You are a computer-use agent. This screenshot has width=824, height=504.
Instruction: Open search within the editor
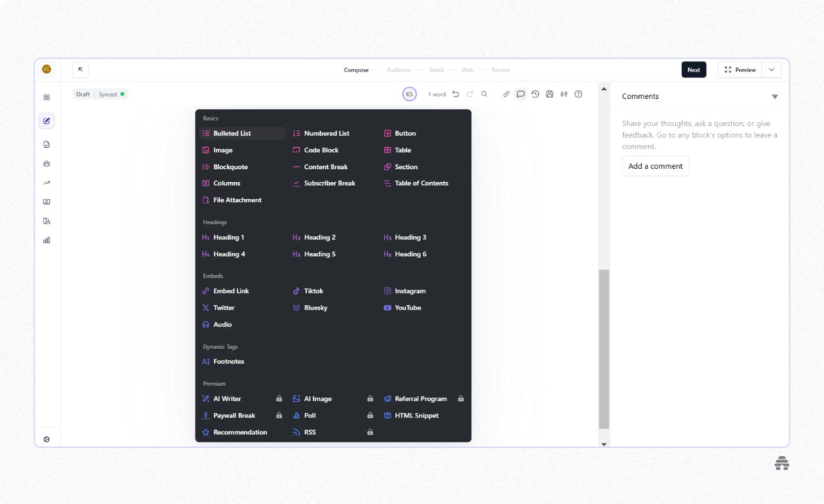click(x=485, y=94)
